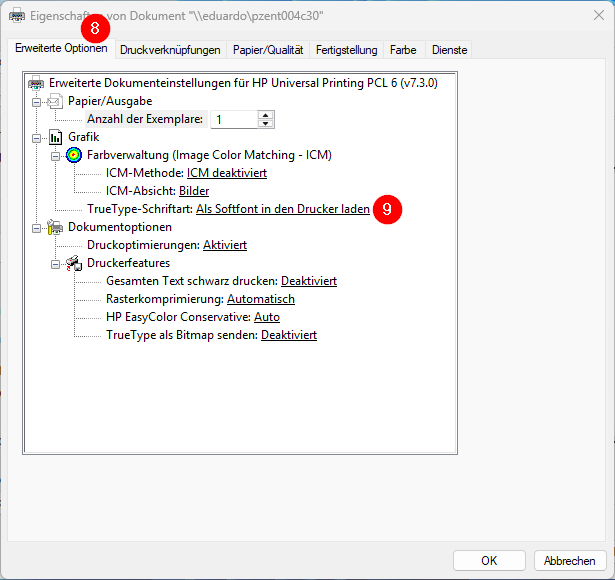Select the TrueType als Bitmap senden label

pos(182,335)
